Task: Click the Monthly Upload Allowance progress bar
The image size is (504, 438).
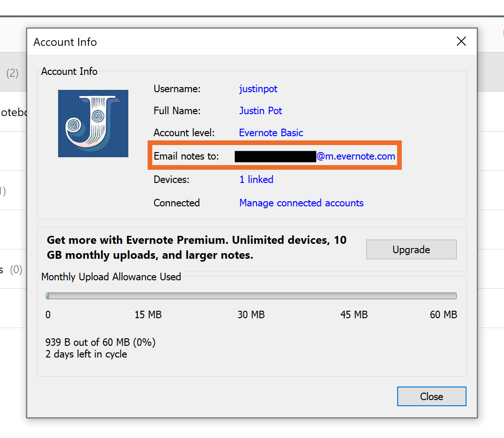Action: (x=251, y=296)
